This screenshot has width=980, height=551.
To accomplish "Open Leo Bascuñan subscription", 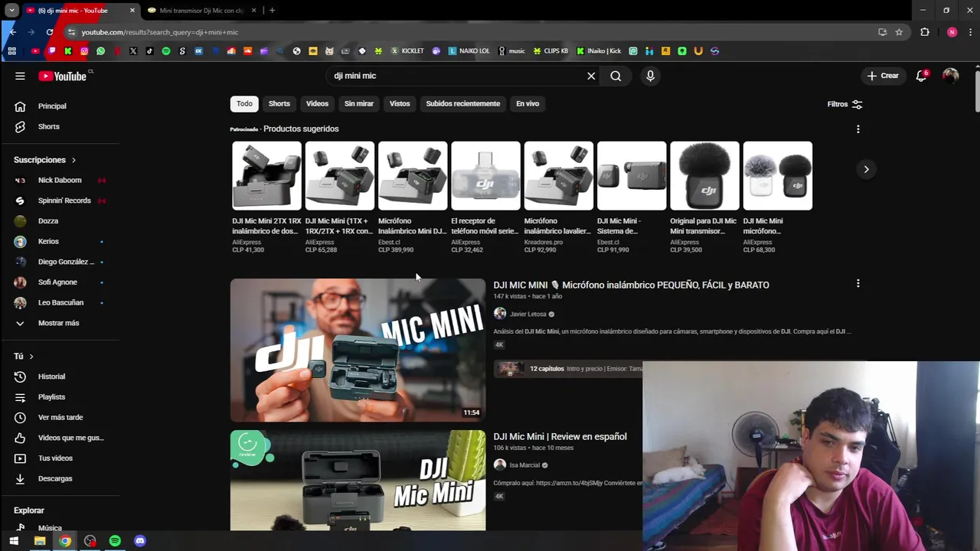I will click(x=60, y=302).
